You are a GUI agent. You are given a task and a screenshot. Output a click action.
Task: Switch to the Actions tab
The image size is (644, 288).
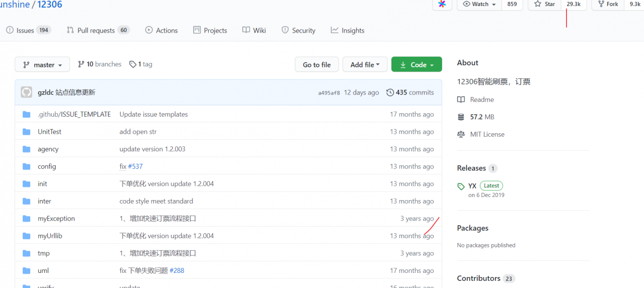pyautogui.click(x=162, y=30)
